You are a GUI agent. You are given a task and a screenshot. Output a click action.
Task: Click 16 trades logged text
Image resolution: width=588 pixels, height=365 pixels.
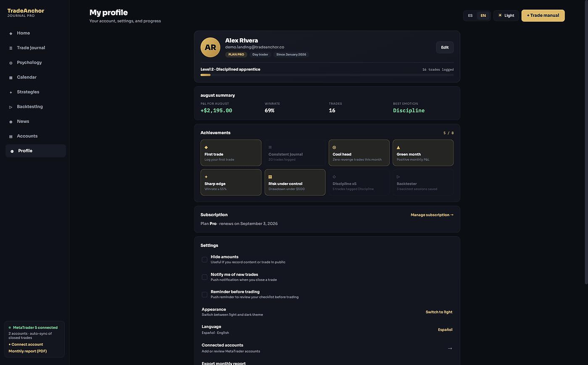[438, 70]
